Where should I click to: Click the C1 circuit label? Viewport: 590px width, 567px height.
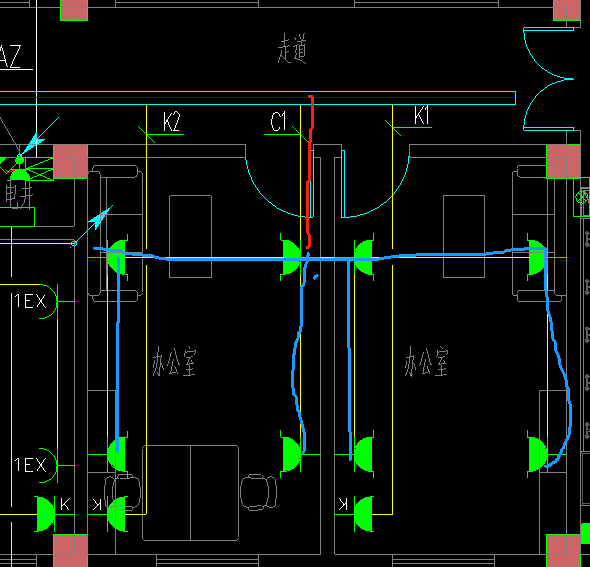click(278, 122)
